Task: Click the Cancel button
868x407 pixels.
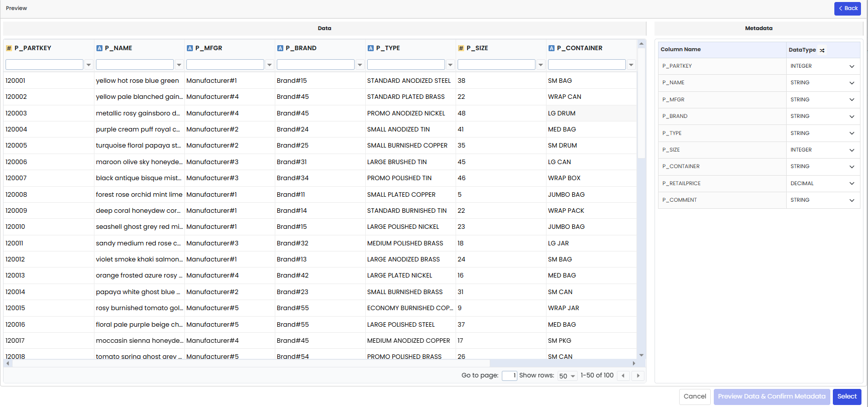Action: tap(695, 396)
